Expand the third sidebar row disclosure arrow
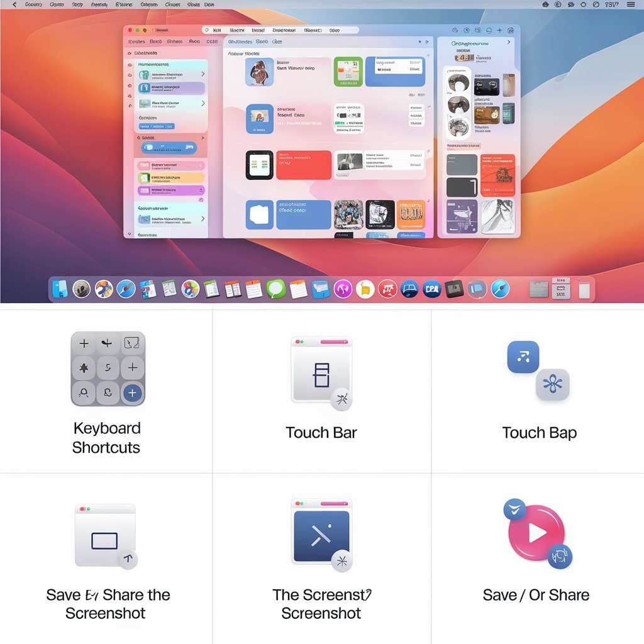The height and width of the screenshot is (644, 644). 203,103
